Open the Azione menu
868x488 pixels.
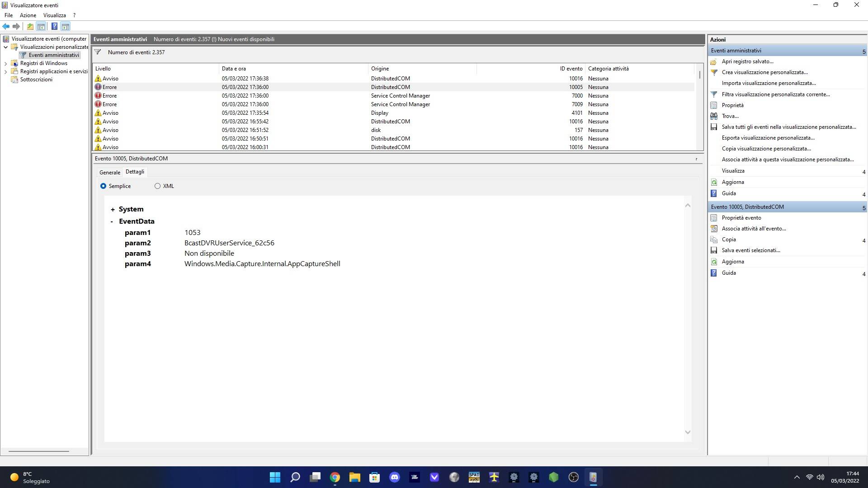(28, 15)
